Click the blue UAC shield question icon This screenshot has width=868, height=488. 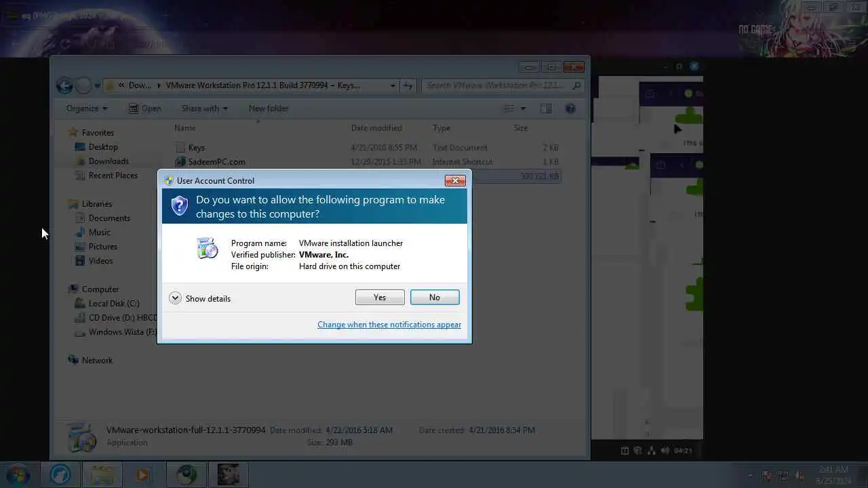179,206
